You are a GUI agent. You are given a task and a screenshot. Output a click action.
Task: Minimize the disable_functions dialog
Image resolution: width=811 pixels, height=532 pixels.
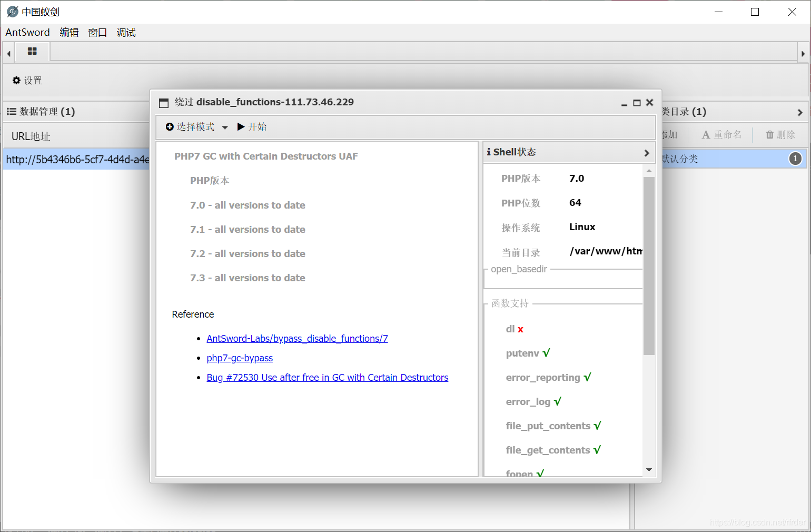(x=624, y=103)
